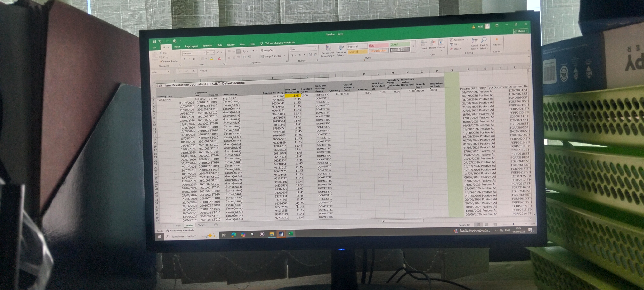Select the Sheet3 worksheet tab

pyautogui.click(x=202, y=225)
